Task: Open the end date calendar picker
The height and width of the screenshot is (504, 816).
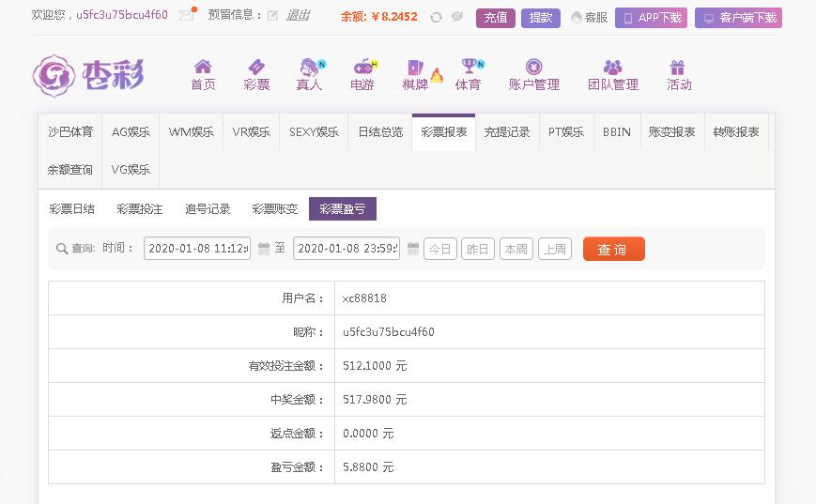Action: pyautogui.click(x=412, y=249)
